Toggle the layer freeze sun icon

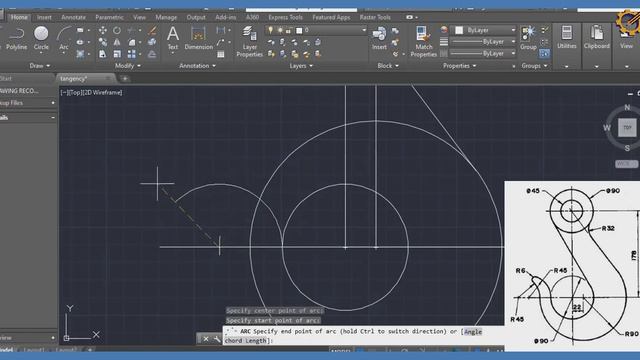point(280,30)
